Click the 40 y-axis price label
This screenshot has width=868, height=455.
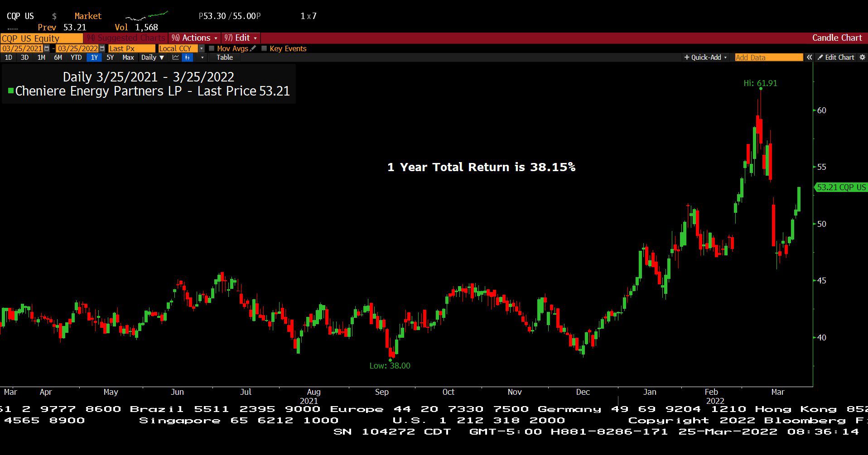[x=821, y=337]
